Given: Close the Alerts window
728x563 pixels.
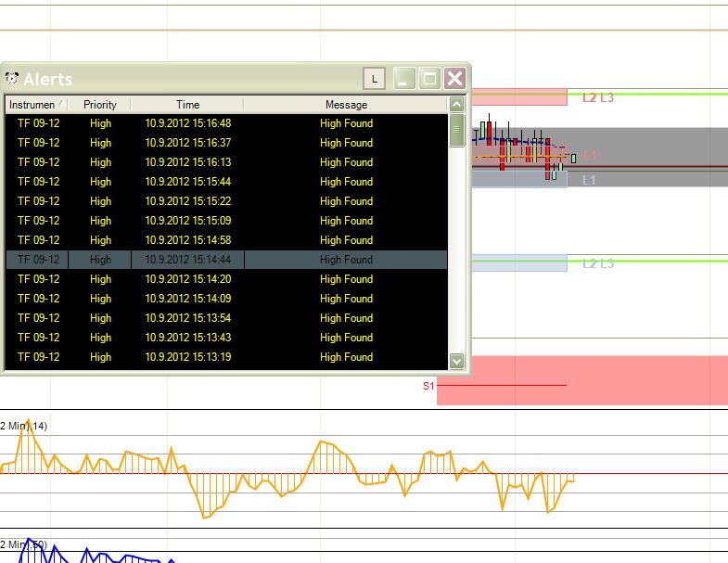Looking at the screenshot, I should (x=453, y=79).
